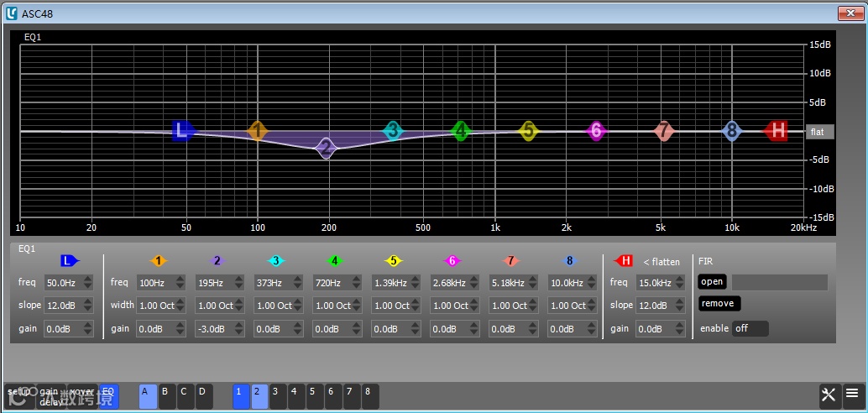Adjust high shelf 15.0kHz freq stepper

679,282
